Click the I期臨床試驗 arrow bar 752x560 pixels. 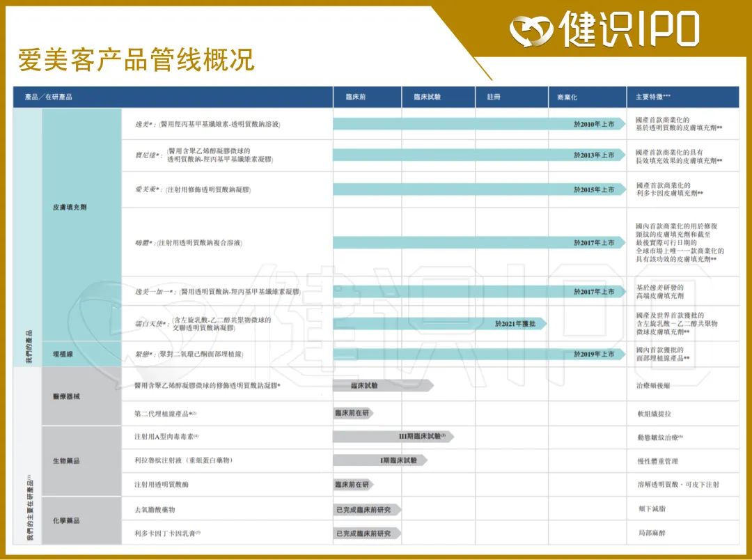[x=380, y=460]
